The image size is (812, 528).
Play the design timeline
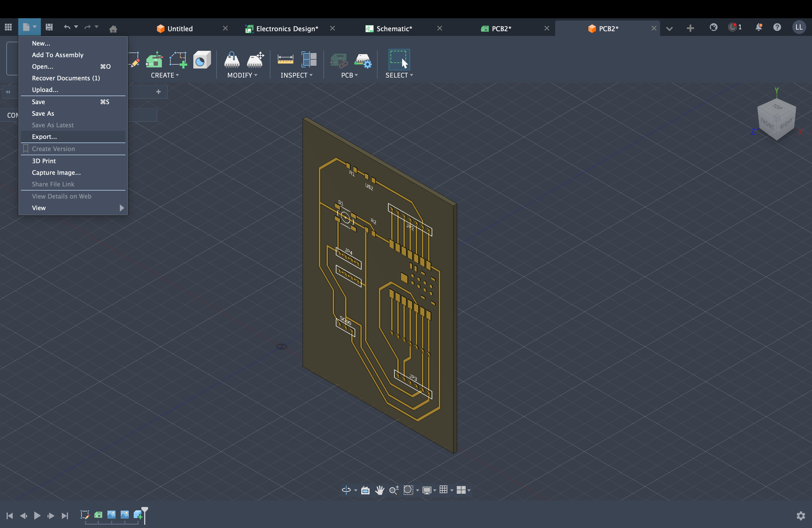pyautogui.click(x=37, y=516)
